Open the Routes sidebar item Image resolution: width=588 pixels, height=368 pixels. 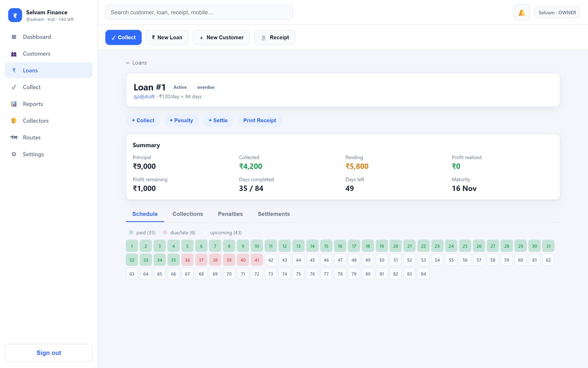[49, 137]
